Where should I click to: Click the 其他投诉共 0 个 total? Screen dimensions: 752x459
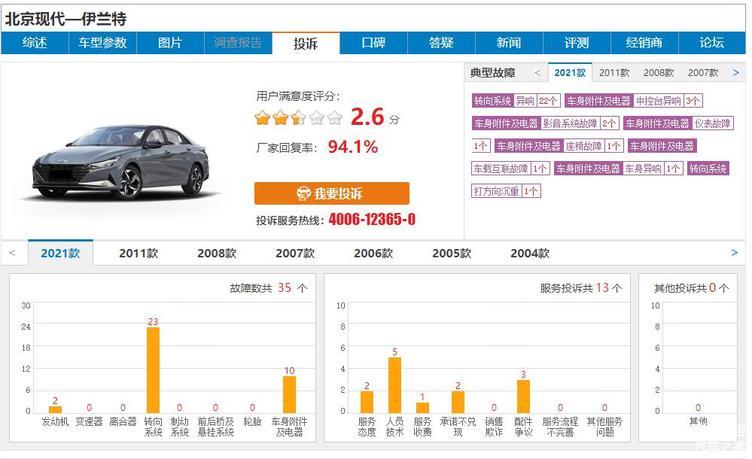pos(691,288)
